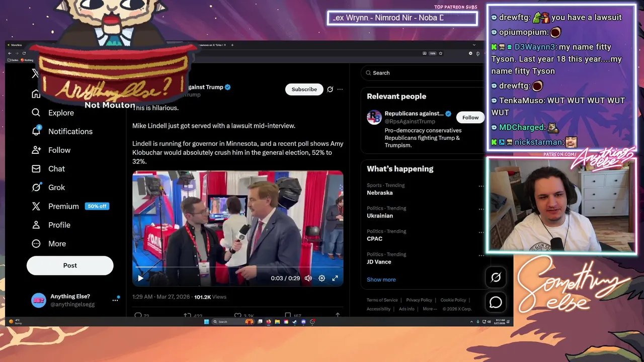
Task: Open the Steam taskbar icon
Action: (x=295, y=322)
